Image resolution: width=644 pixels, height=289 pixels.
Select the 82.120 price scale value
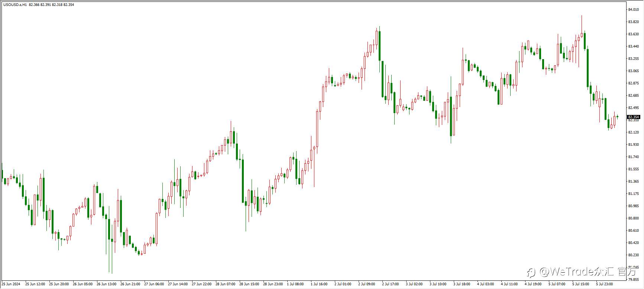tap(634, 132)
